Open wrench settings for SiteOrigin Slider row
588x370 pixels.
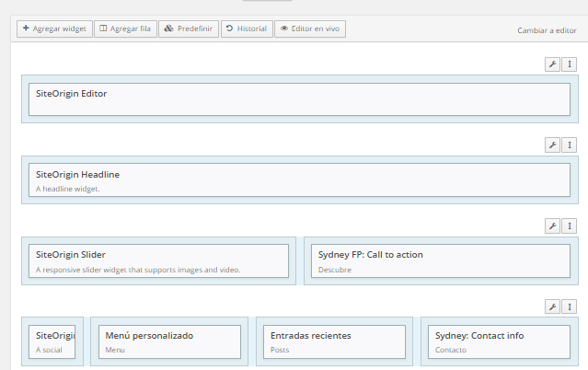(552, 225)
